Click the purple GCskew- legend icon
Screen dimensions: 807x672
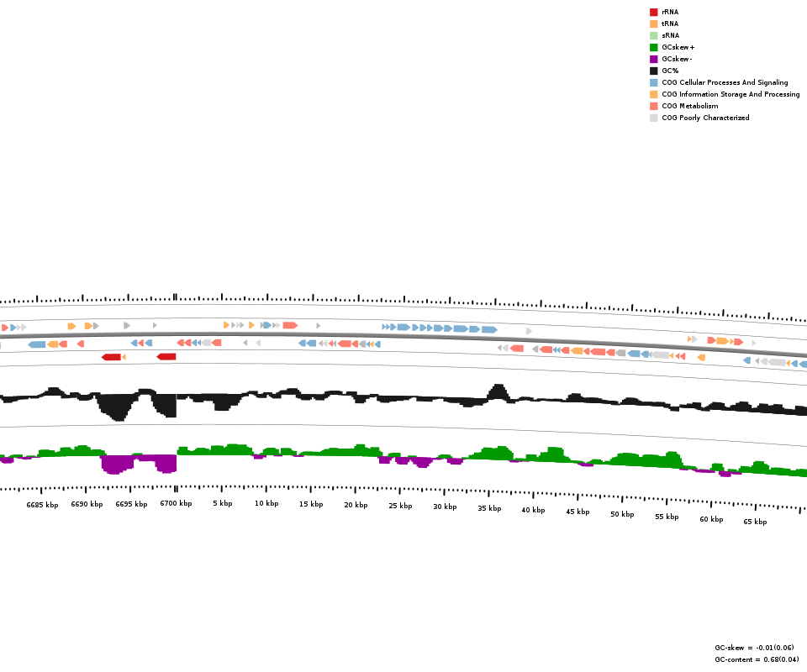tap(653, 59)
